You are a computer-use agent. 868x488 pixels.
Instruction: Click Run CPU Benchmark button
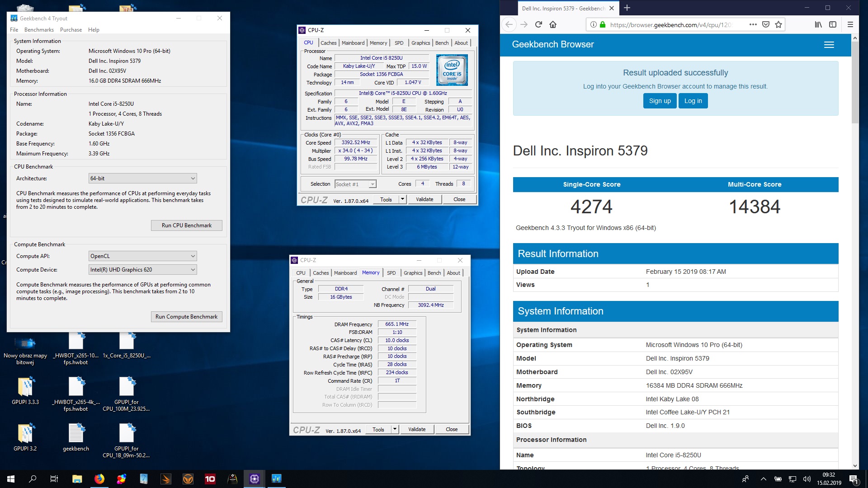click(x=187, y=225)
